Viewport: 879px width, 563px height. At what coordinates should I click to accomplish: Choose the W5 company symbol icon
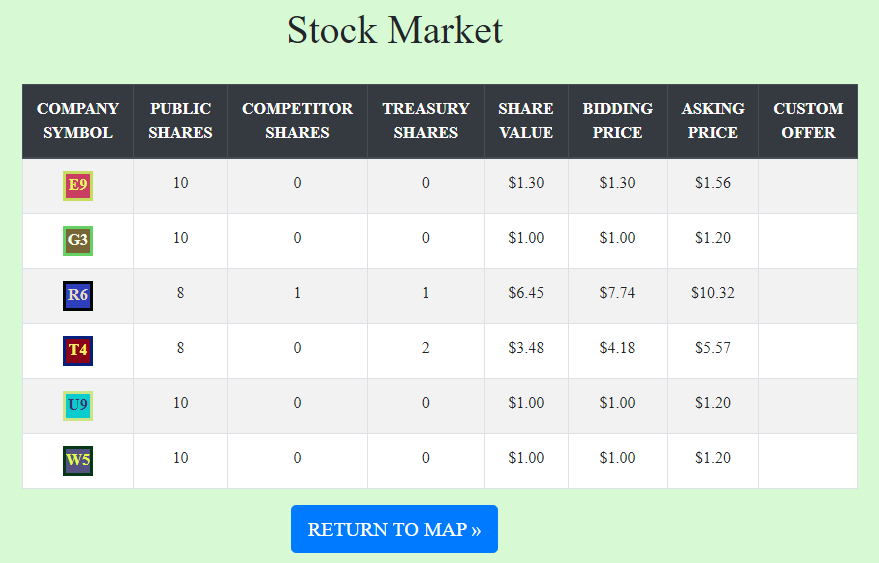coord(78,460)
